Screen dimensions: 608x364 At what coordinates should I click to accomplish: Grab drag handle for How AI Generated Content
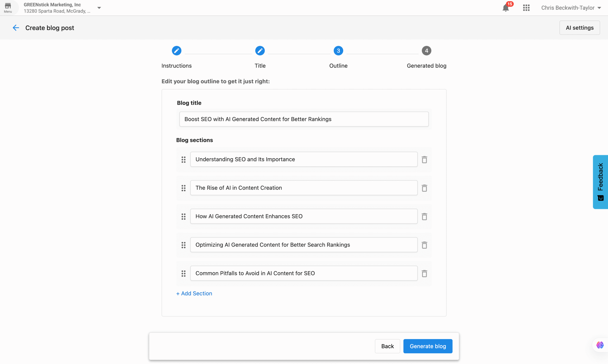point(183,217)
